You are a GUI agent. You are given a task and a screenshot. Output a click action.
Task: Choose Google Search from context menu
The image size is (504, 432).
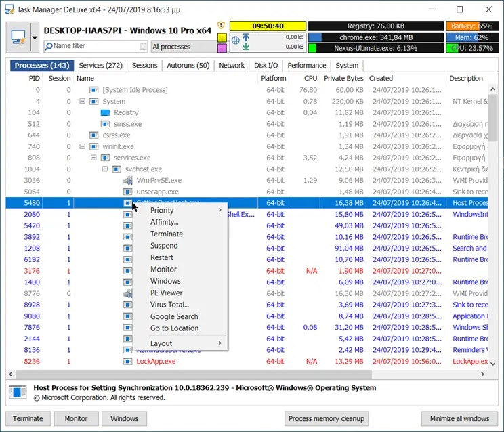point(181,316)
